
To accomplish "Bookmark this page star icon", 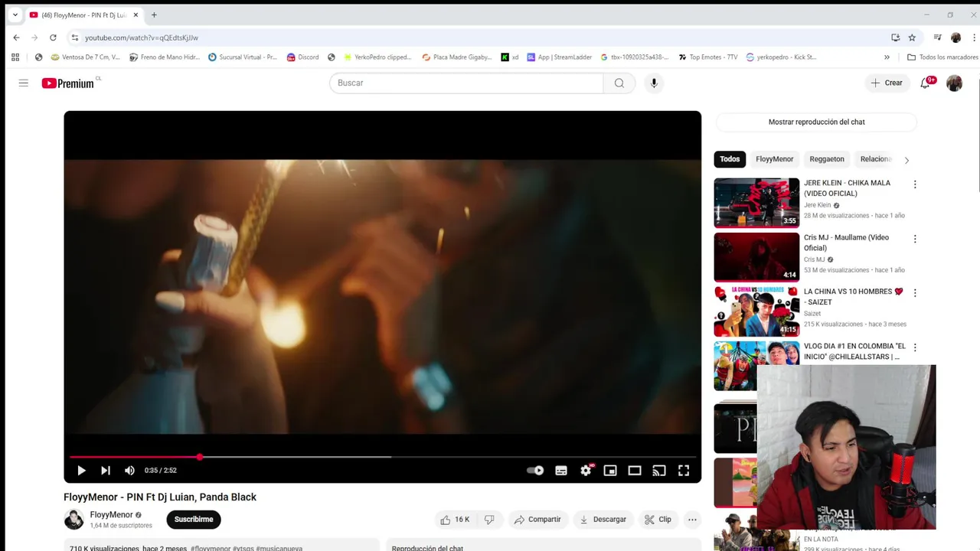I will coord(912,37).
